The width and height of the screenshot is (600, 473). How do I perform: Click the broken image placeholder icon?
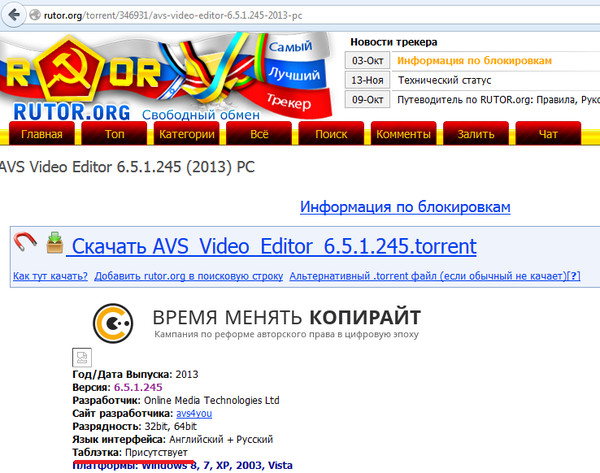pos(82,357)
